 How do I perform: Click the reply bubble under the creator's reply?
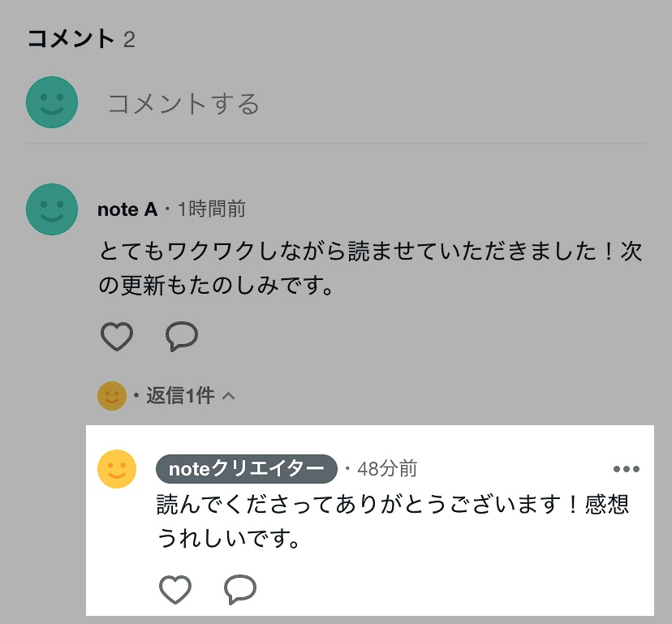(239, 590)
